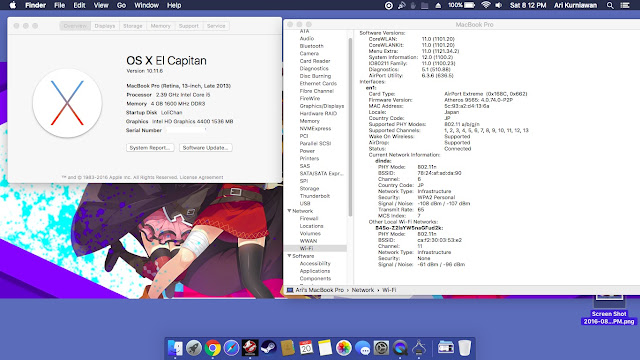Click the Wi-Fi status icon
Viewport: 640px width, 360px height.
point(485,5)
